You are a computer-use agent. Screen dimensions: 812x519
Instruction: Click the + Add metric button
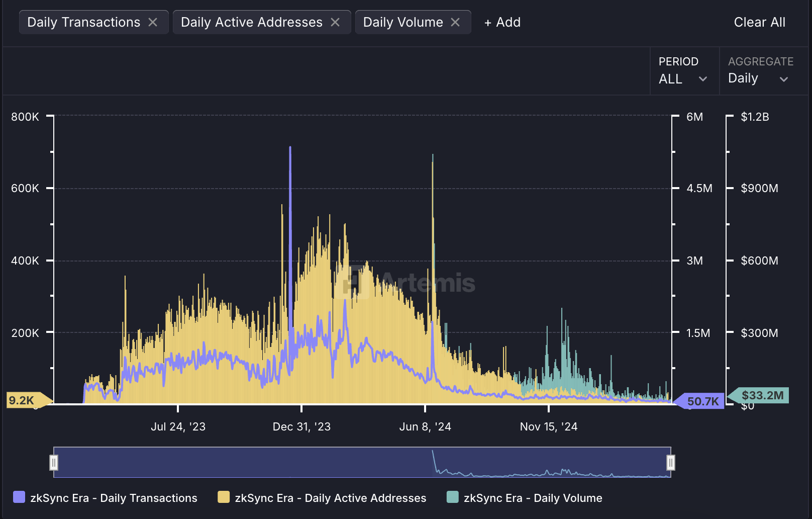[x=502, y=22]
